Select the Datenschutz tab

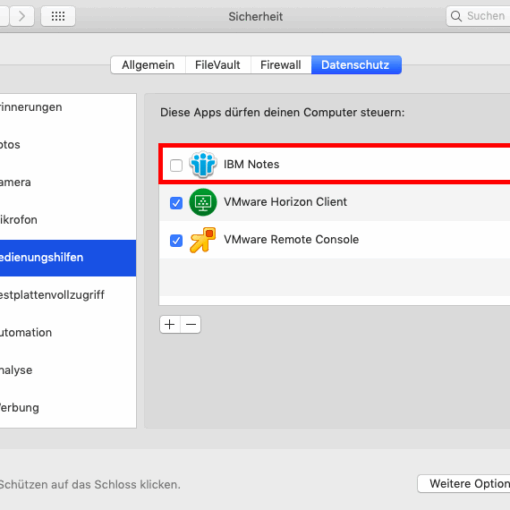click(356, 65)
